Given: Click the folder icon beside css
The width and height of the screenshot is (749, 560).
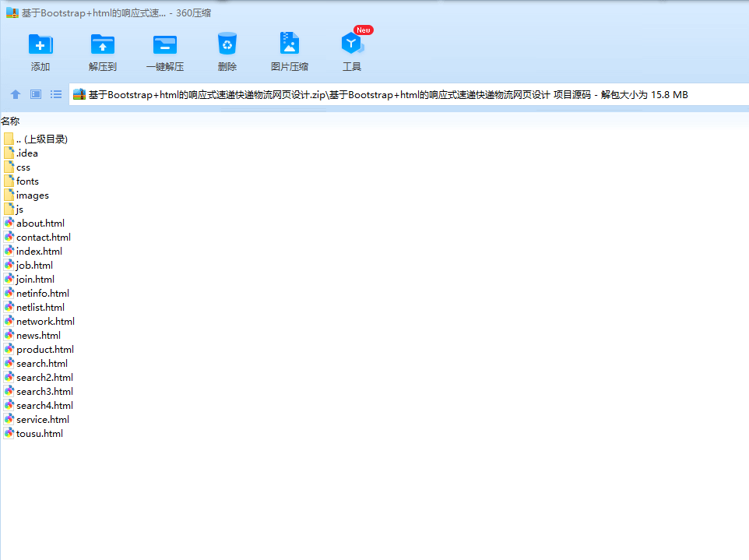Looking at the screenshot, I should point(9,167).
